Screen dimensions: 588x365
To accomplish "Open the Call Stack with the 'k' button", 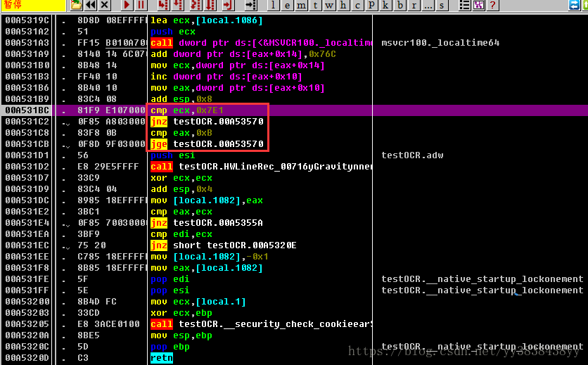I will (385, 5).
